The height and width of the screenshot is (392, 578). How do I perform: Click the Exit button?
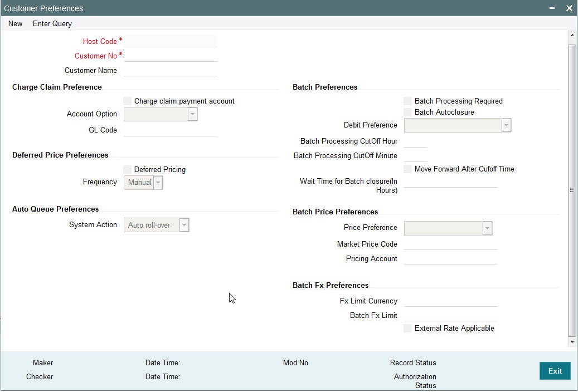pos(555,371)
